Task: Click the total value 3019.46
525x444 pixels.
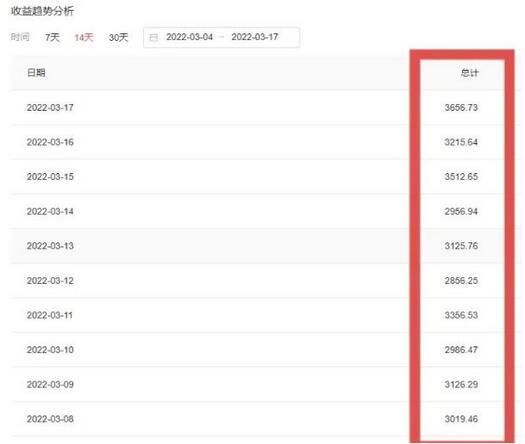Action: (461, 419)
